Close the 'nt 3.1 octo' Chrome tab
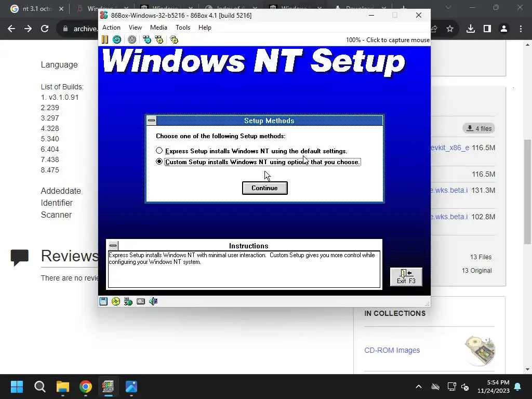This screenshot has height=399, width=532. point(61,9)
